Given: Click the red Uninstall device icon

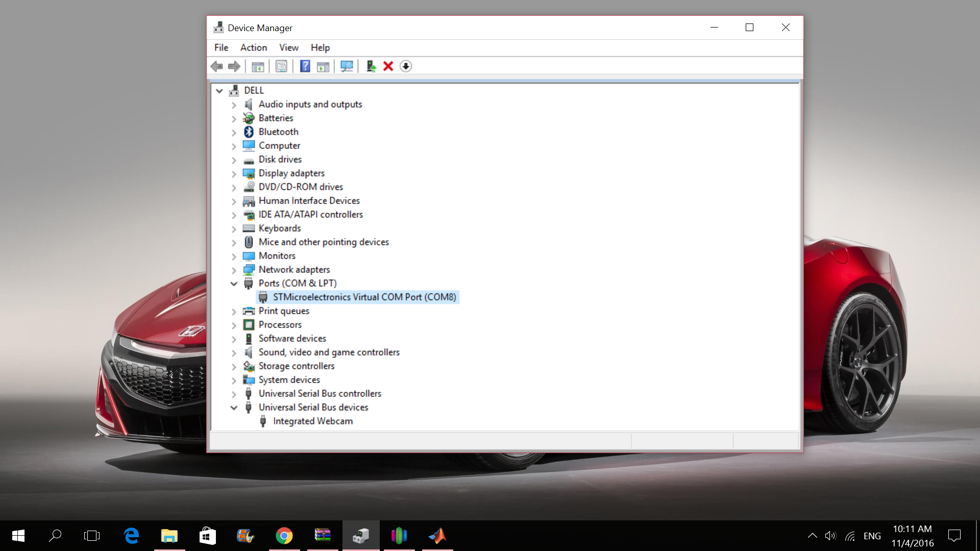Looking at the screenshot, I should (x=388, y=66).
